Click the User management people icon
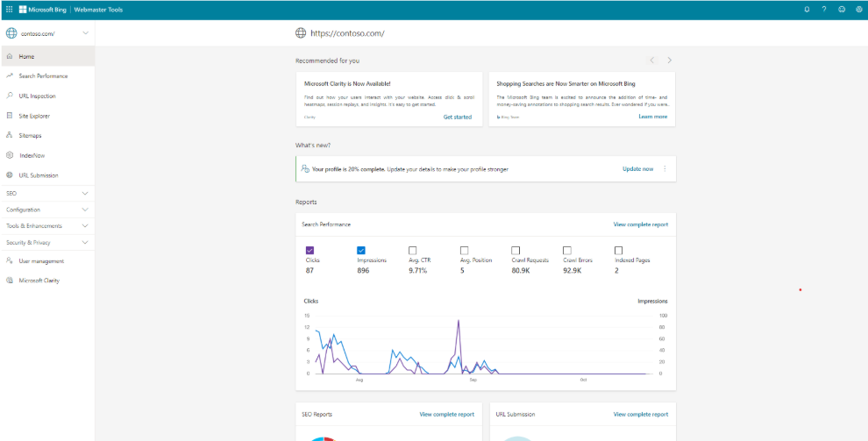868x441 pixels. point(10,260)
